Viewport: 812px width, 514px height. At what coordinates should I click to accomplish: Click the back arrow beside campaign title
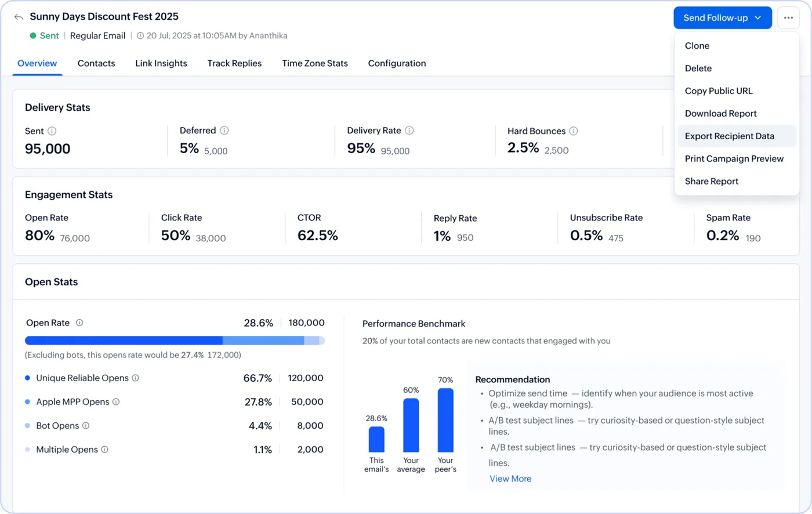[19, 17]
